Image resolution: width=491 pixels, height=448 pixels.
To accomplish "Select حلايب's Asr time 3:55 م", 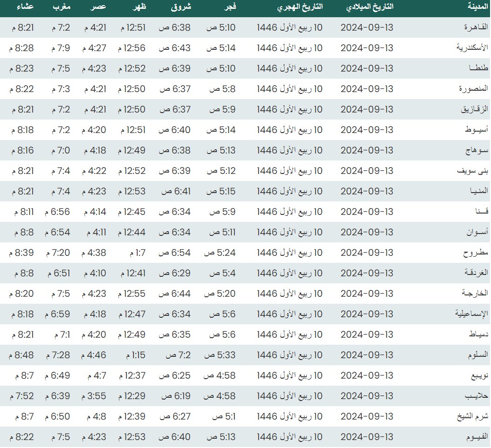I will pyautogui.click(x=94, y=396).
